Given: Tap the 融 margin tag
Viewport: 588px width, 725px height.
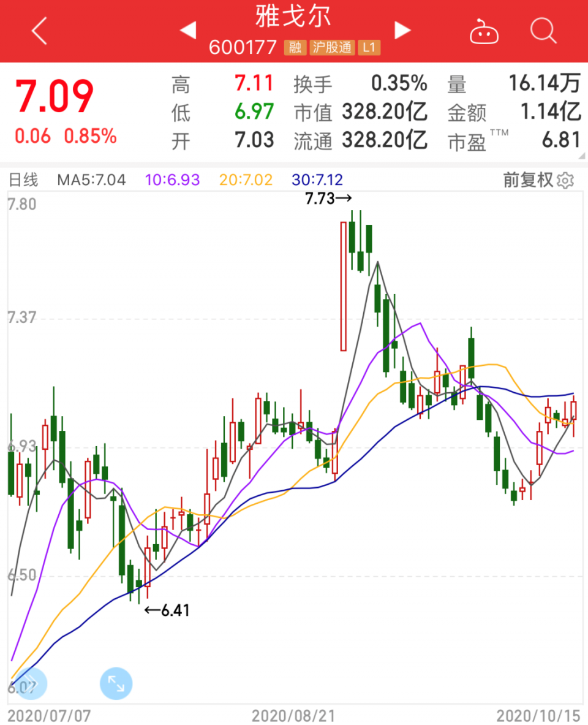Looking at the screenshot, I should (295, 47).
